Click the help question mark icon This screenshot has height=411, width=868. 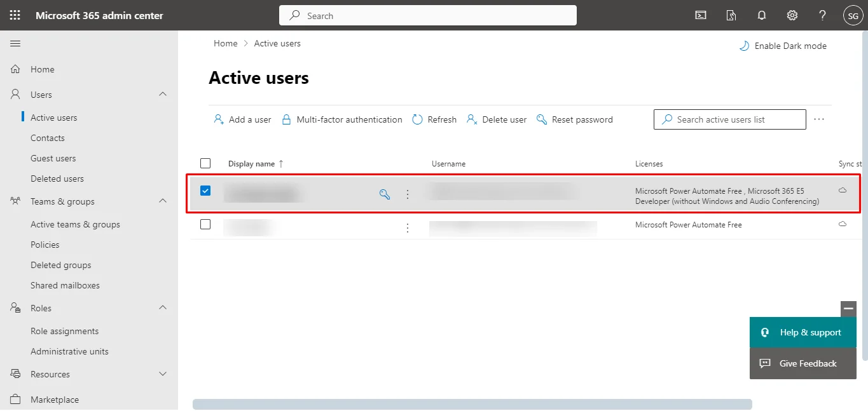822,15
